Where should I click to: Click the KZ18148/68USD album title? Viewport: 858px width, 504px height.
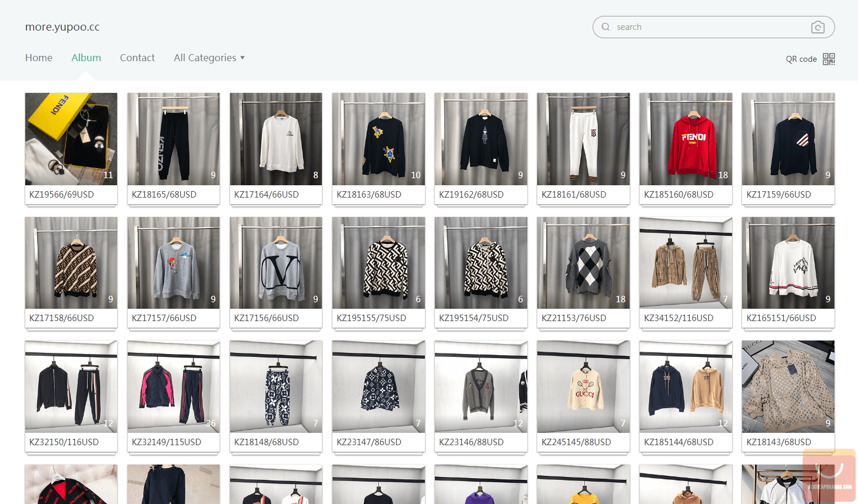(267, 442)
